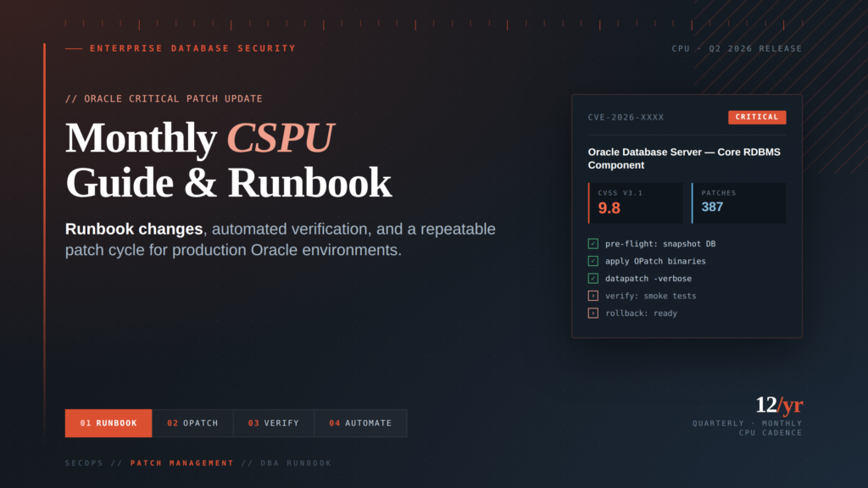The height and width of the screenshot is (488, 868).
Task: Click the italic CSPU word in the title
Action: click(281, 138)
